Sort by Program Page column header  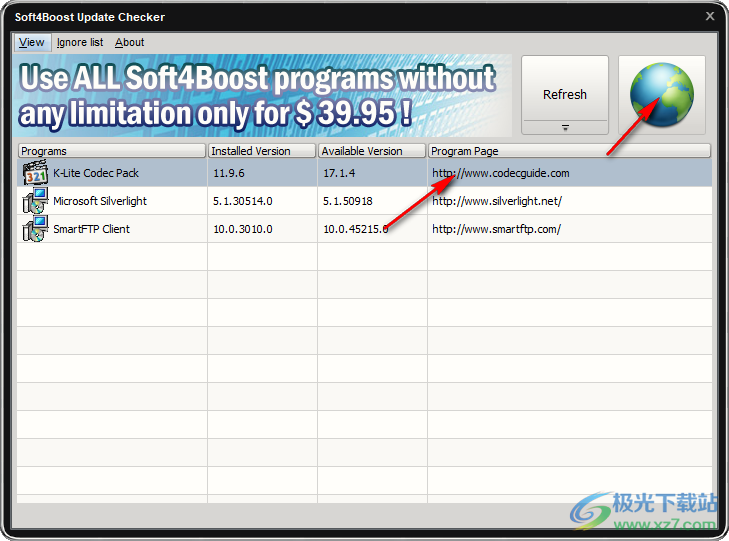(570, 151)
